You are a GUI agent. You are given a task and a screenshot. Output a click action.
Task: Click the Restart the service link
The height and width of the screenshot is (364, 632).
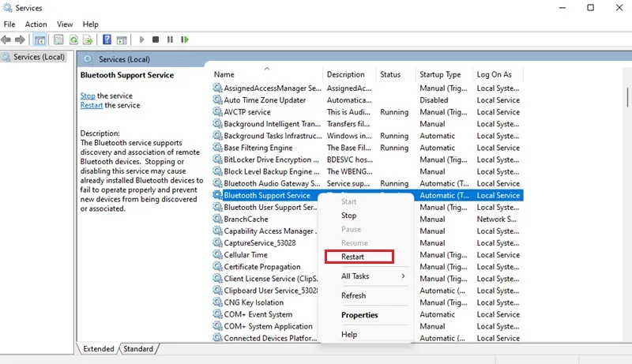(x=92, y=105)
